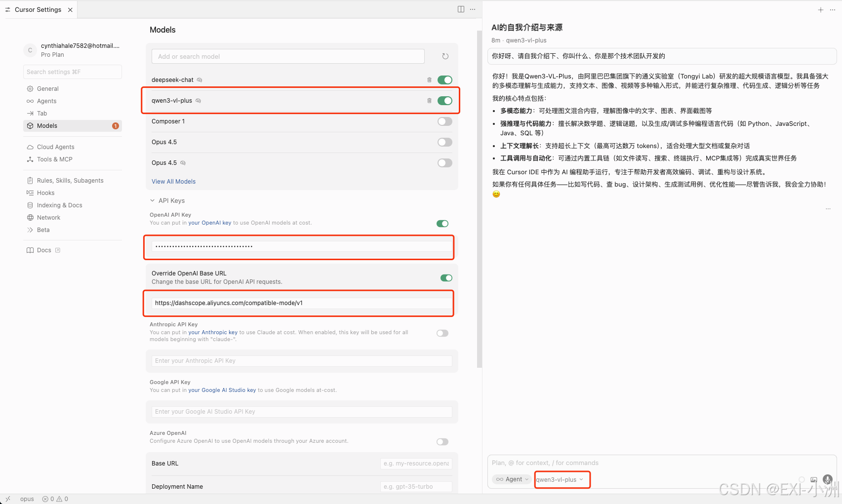Click Azure Base URL input field
The image size is (842, 504).
[416, 464]
